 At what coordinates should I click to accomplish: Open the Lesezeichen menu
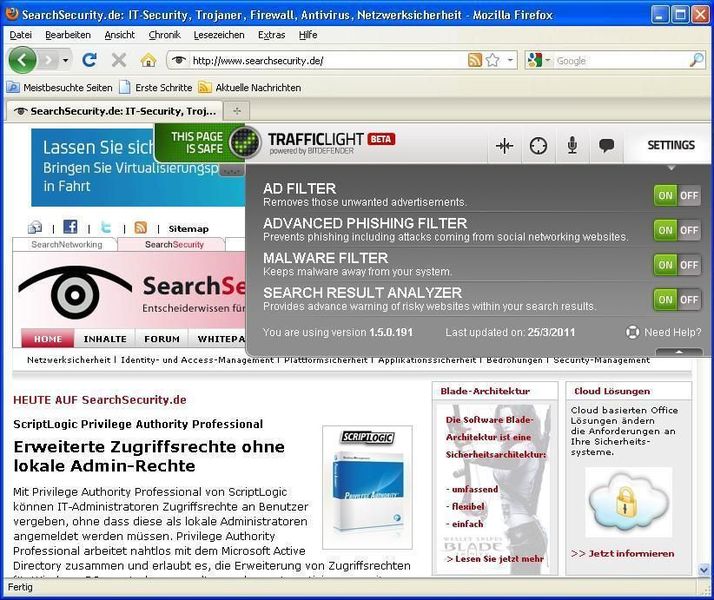pyautogui.click(x=219, y=35)
